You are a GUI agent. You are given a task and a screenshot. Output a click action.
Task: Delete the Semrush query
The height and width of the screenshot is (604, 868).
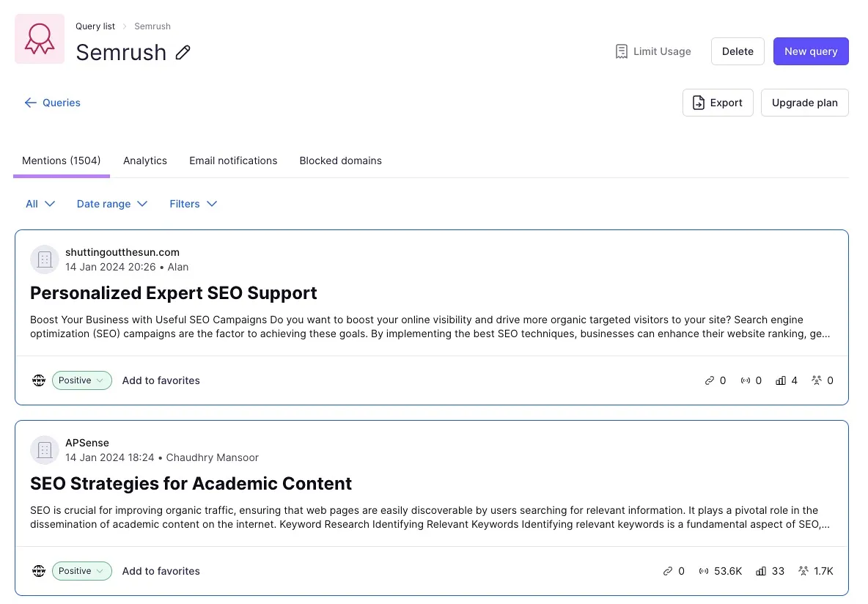pos(738,51)
